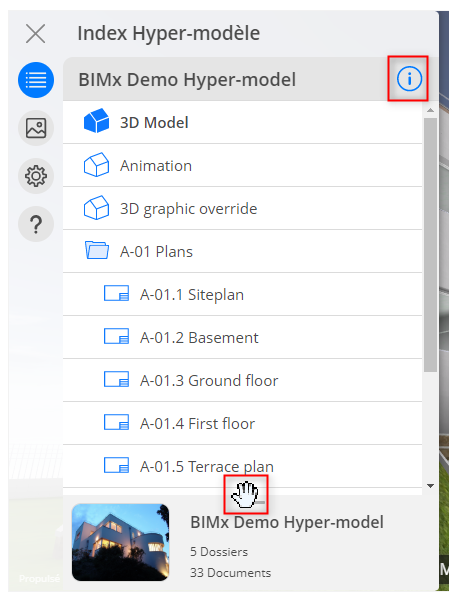Click the scrollbar down arrow

pos(431,486)
